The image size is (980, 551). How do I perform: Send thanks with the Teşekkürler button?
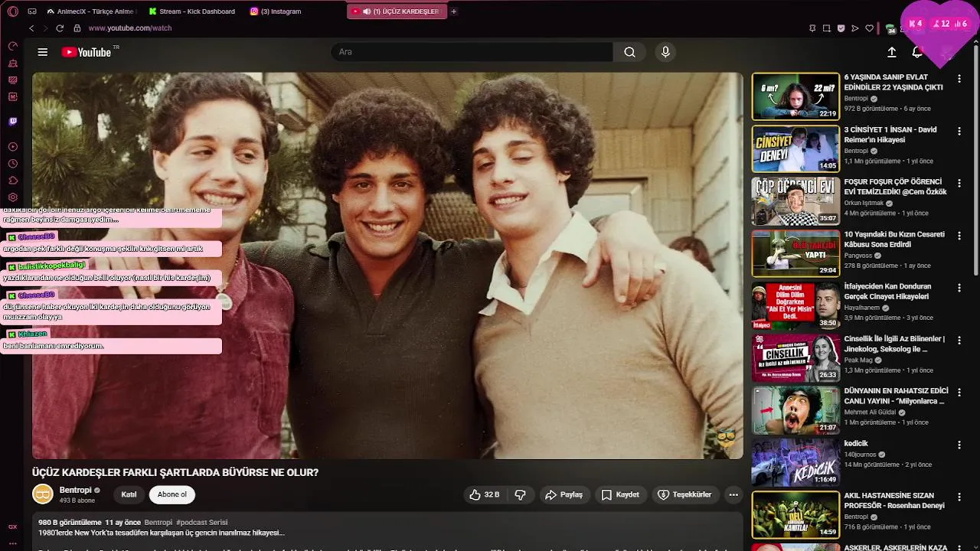pyautogui.click(x=685, y=495)
